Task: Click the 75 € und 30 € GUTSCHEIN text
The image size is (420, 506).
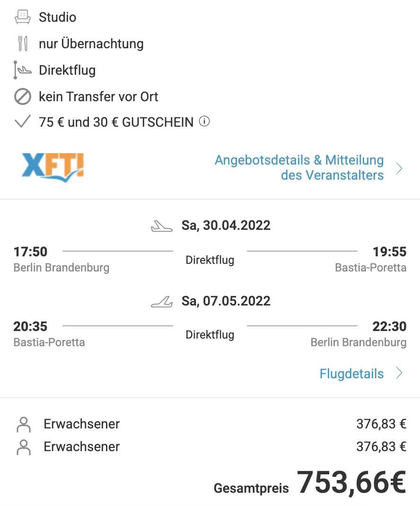Action: point(116,122)
